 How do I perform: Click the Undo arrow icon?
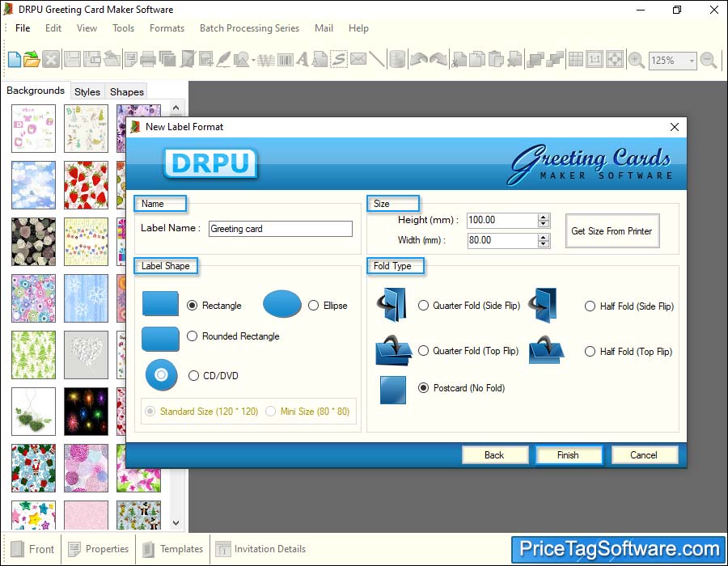(419, 60)
